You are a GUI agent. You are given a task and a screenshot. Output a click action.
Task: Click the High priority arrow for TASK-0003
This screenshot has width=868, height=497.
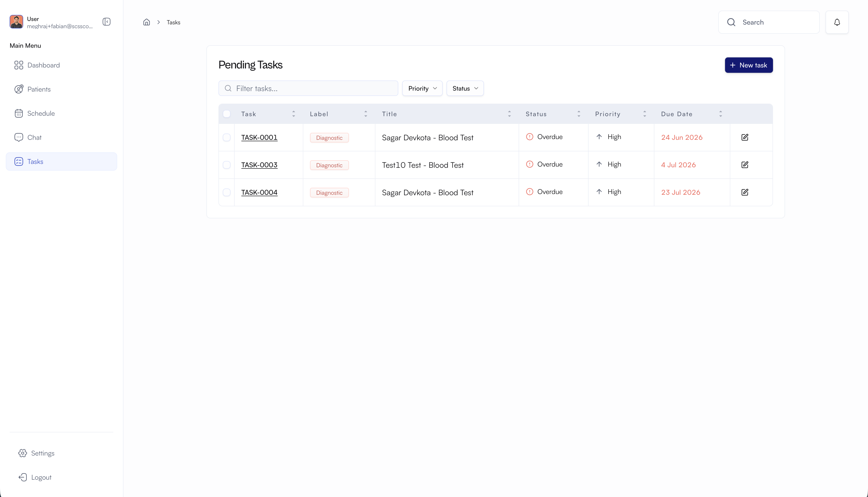599,164
